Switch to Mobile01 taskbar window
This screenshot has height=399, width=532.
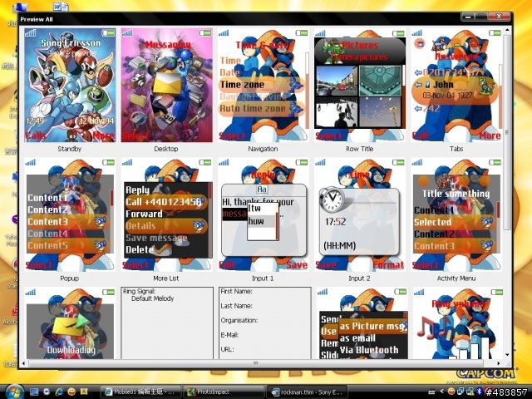140,392
